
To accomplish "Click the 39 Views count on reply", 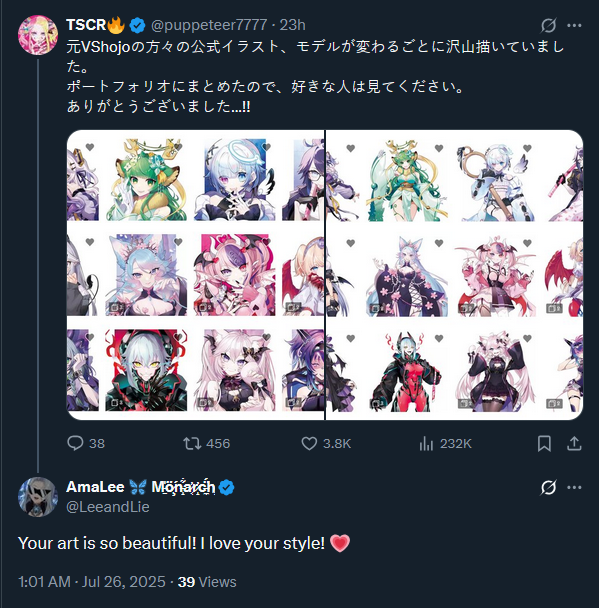I will coord(207,582).
